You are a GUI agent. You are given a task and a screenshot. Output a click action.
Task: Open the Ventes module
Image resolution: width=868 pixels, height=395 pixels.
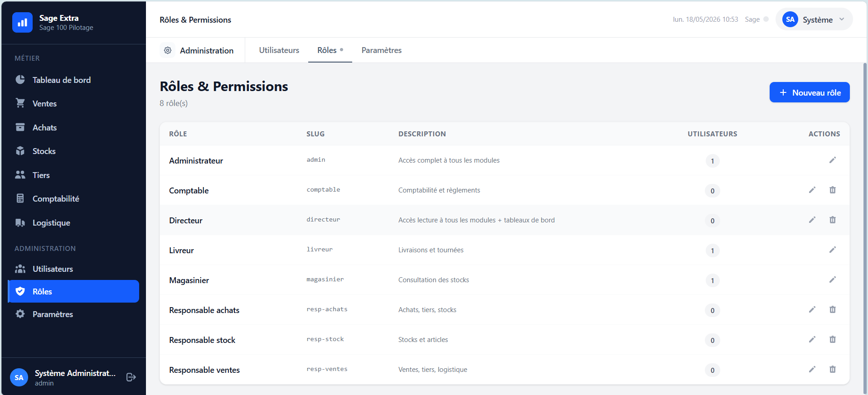pos(73,103)
